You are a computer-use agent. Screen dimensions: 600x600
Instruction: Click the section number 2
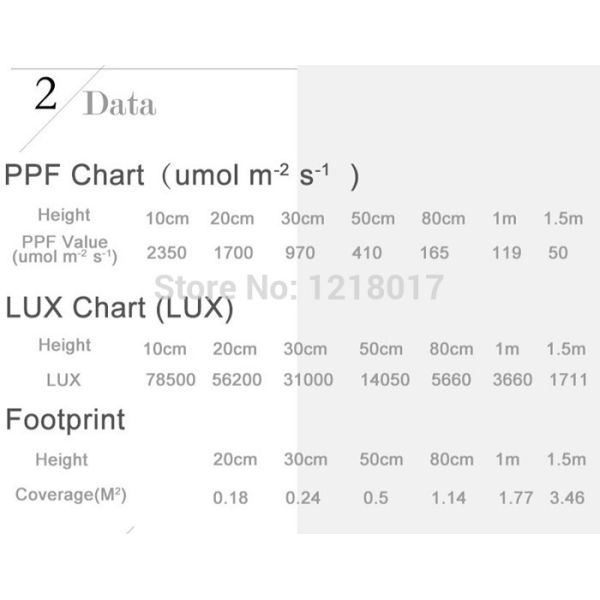coord(46,95)
